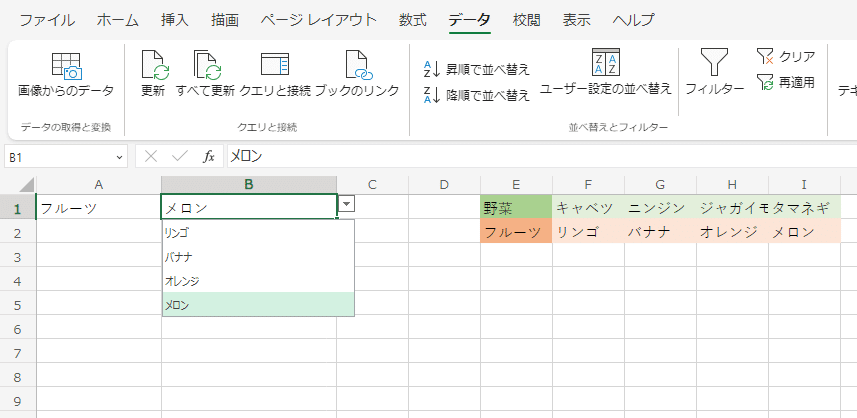The width and height of the screenshot is (857, 418).
Task: Select cell キャベツ
Action: 588,208
